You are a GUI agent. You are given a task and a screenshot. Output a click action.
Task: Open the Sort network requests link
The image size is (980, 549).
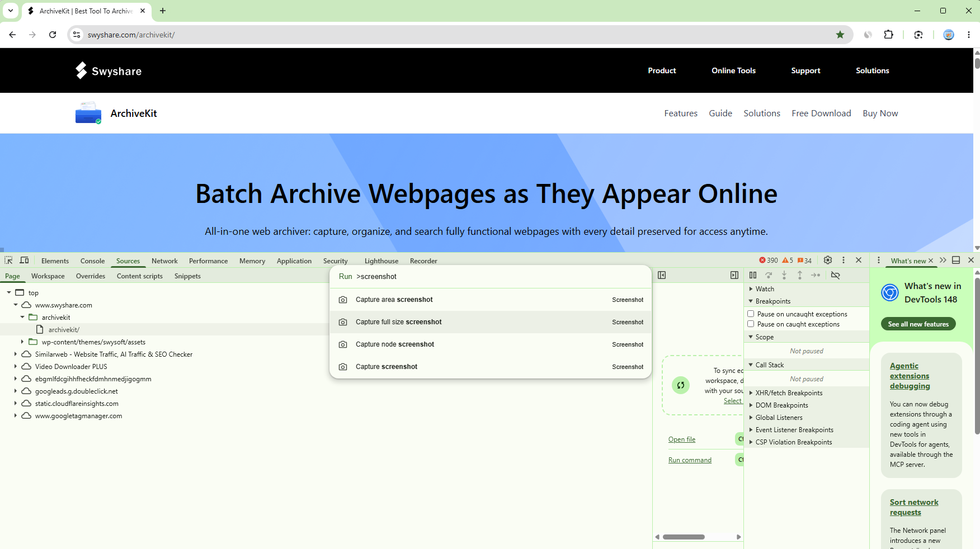coord(914,507)
